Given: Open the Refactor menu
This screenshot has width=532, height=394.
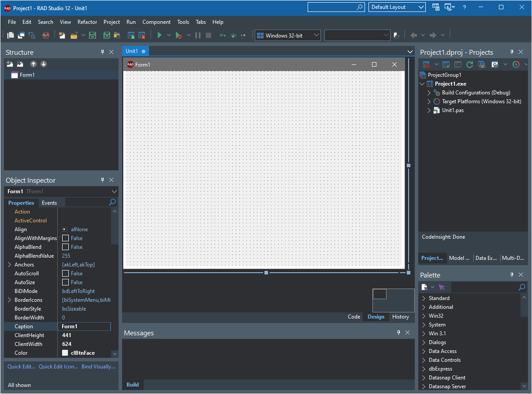Looking at the screenshot, I should tap(87, 22).
